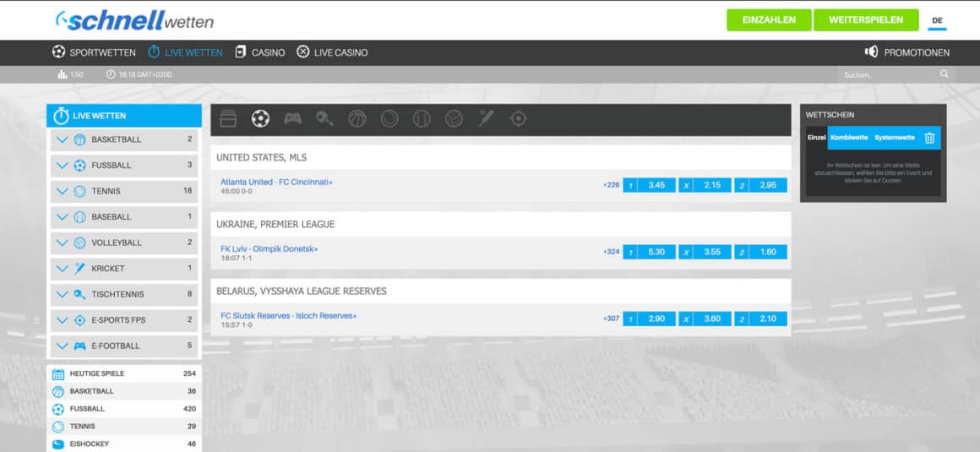Viewport: 980px width, 452px height.
Task: Click the odds format bar-chart icon
Action: tap(62, 74)
